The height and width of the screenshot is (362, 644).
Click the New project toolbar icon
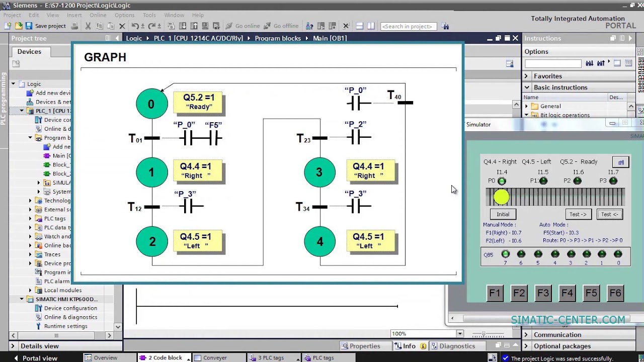pos(8,26)
